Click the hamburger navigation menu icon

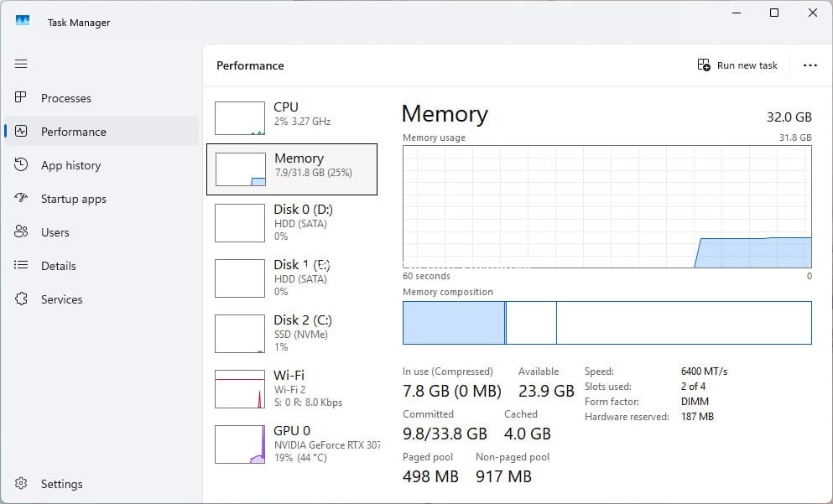[22, 64]
